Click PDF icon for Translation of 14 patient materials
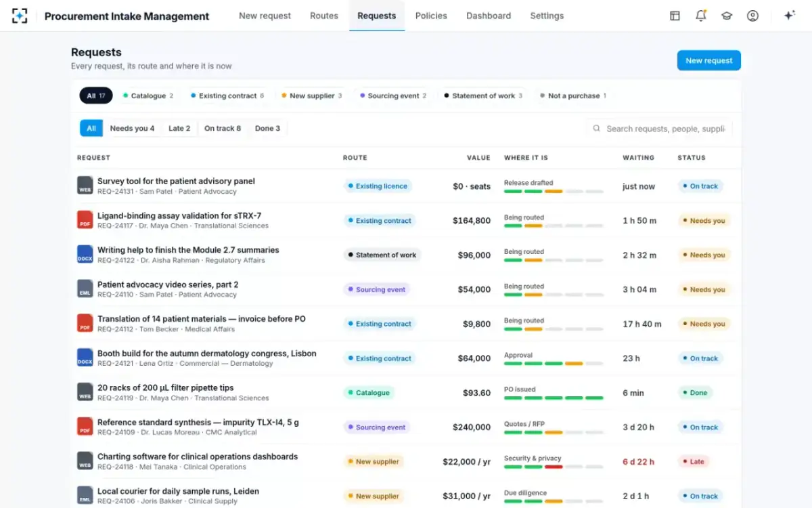This screenshot has height=508, width=812. [x=85, y=324]
